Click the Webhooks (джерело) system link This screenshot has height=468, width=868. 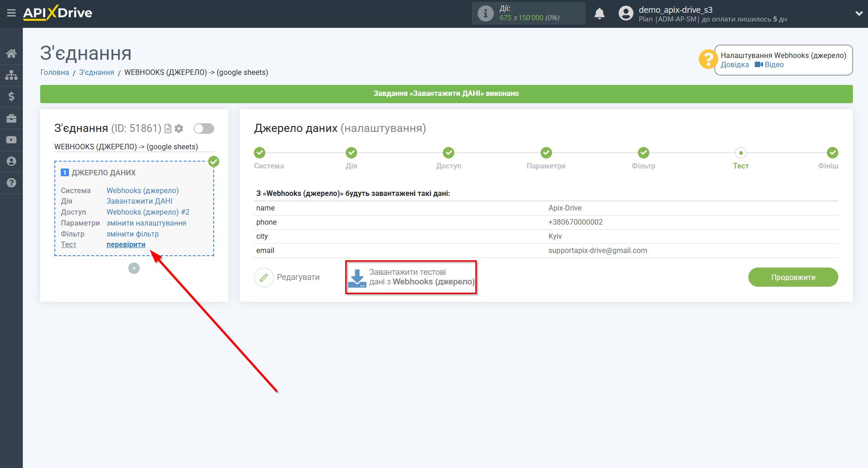pos(142,190)
